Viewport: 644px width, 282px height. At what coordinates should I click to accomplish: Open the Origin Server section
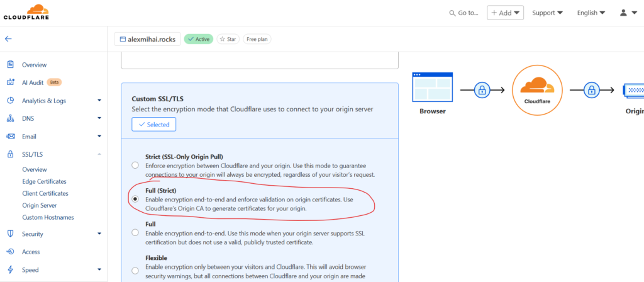pyautogui.click(x=40, y=205)
